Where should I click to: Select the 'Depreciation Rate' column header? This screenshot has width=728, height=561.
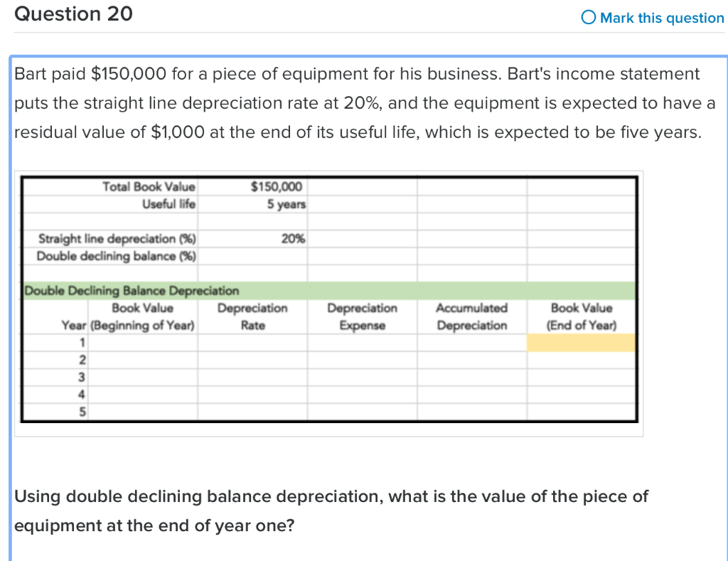[253, 315]
